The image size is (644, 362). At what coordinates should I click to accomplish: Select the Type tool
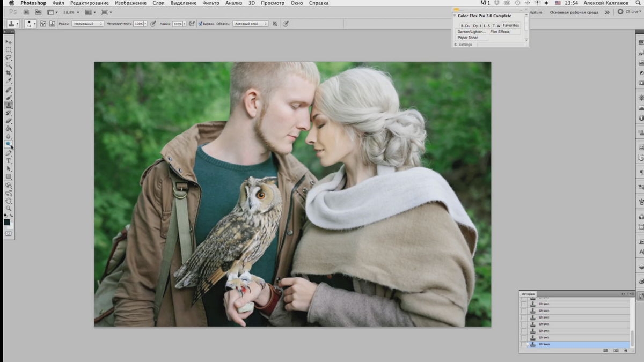pyautogui.click(x=9, y=161)
